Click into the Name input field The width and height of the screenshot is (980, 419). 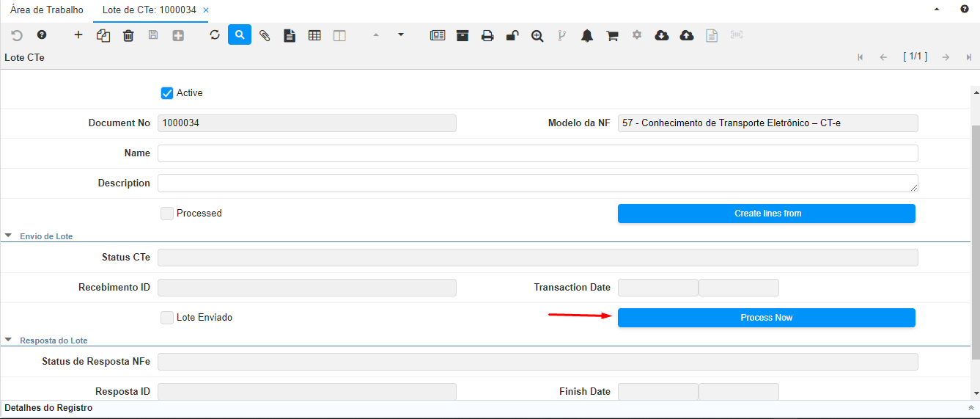coord(537,153)
